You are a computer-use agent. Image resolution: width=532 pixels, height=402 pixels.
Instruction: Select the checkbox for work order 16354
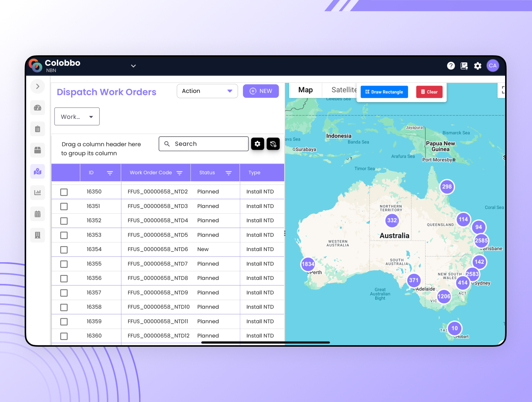[64, 250]
